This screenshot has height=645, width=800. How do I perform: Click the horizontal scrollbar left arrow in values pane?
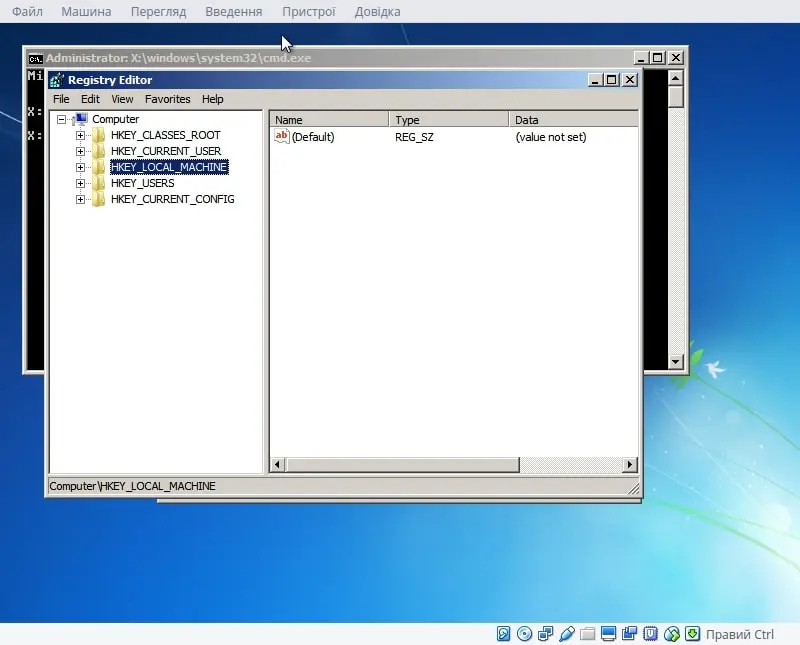277,464
